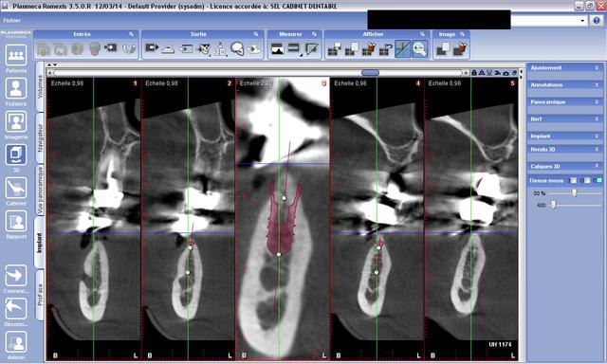The width and height of the screenshot is (607, 364).
Task: Toggle the cyan Tissus mous checkbox
Action: [599, 181]
